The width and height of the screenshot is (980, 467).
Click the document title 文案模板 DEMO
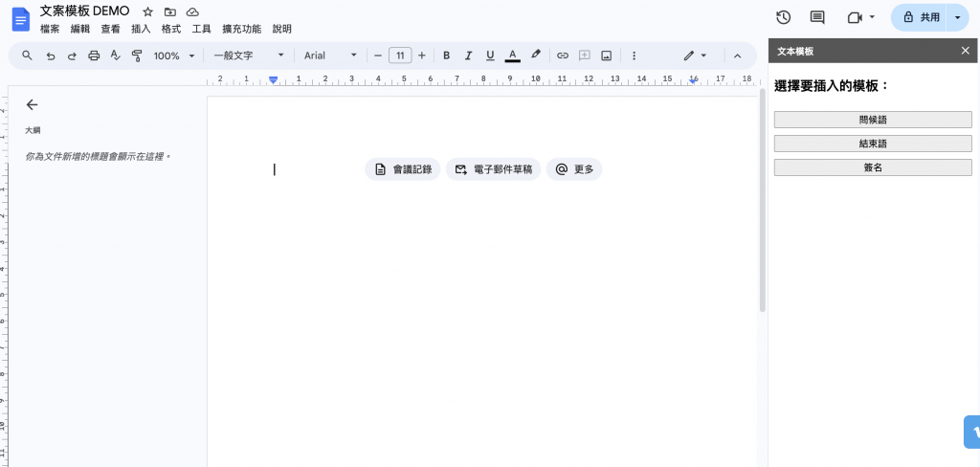coord(85,11)
